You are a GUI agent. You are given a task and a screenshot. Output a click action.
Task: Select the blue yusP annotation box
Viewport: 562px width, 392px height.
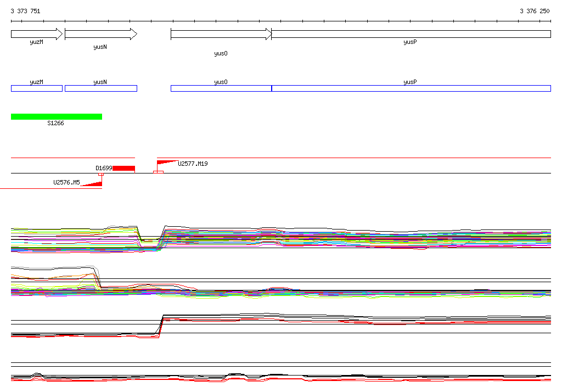(x=411, y=88)
